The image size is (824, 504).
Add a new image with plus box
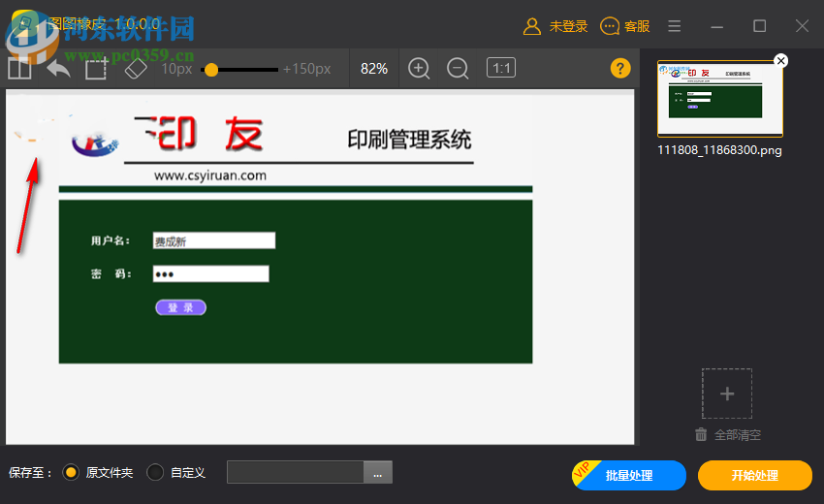pyautogui.click(x=727, y=394)
